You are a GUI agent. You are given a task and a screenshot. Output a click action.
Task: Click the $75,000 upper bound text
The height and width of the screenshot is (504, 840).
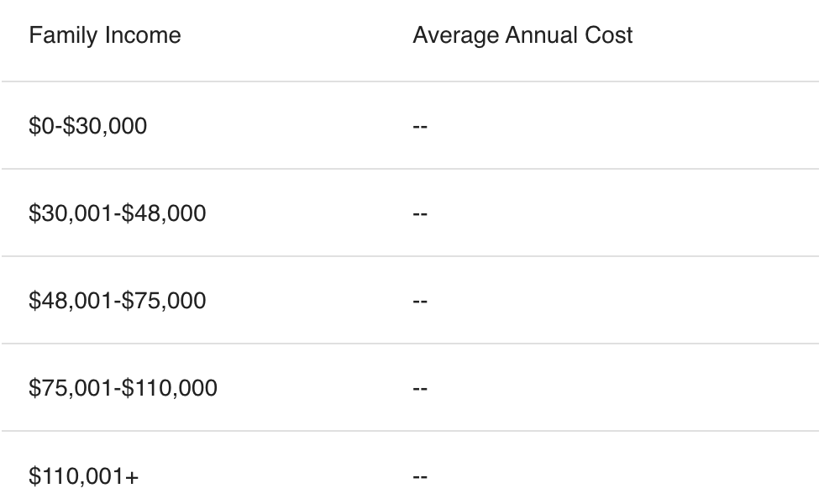tap(164, 301)
